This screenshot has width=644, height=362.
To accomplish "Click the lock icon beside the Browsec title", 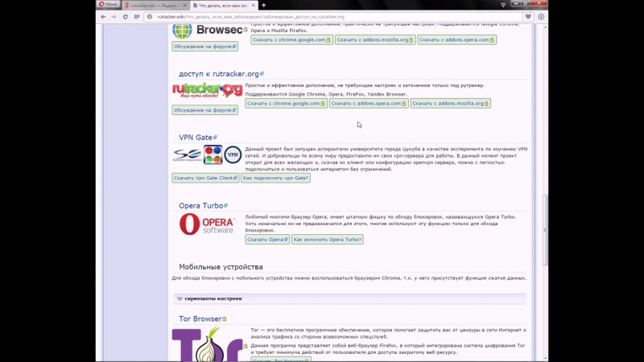I will point(246,30).
